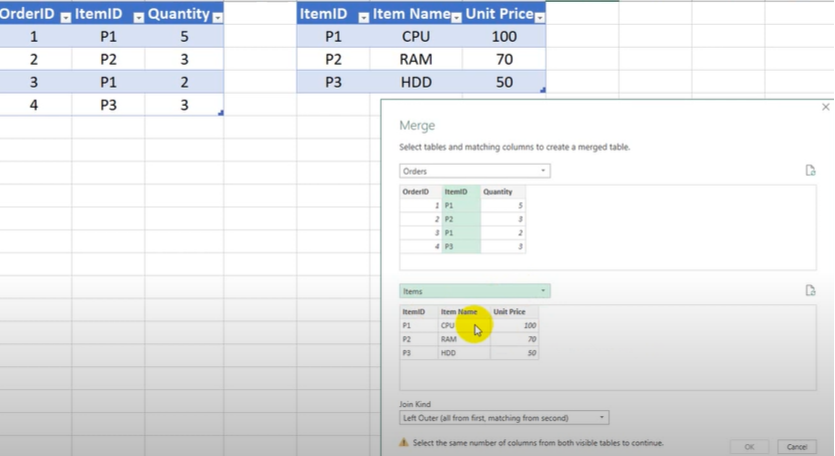Click the refresh preview icon beside Items table
This screenshot has height=456, width=835.
(811, 291)
